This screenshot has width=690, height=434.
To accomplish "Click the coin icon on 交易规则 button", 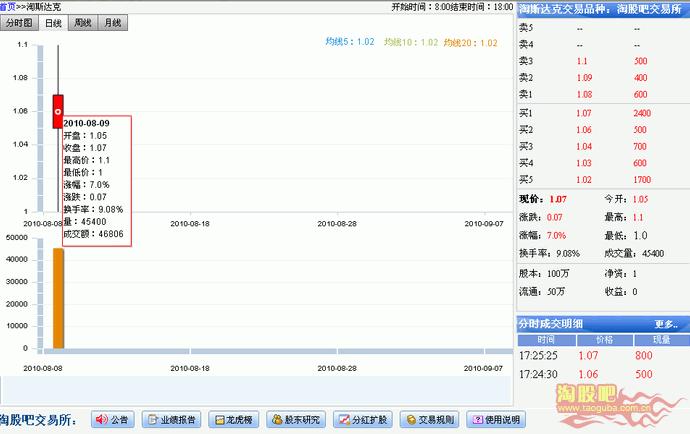I will pos(411,420).
